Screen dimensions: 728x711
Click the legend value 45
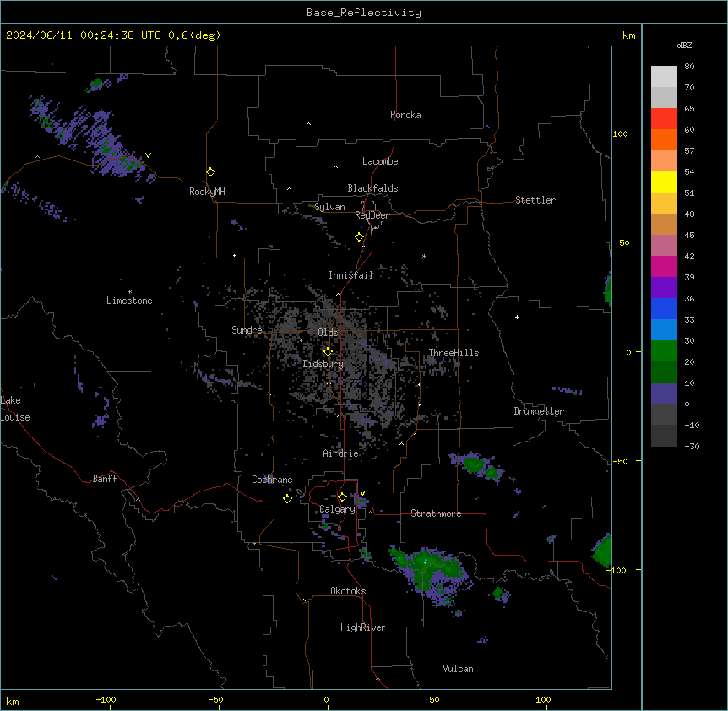pos(689,236)
